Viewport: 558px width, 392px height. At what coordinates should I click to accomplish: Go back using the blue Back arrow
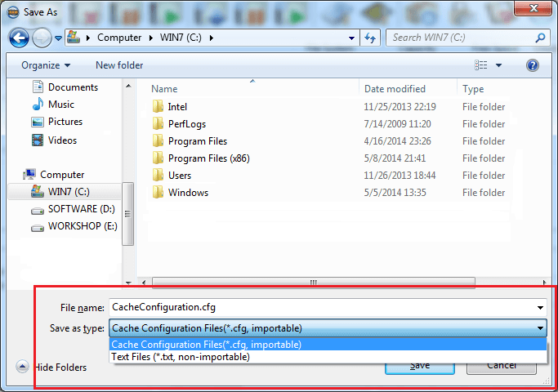click(19, 38)
